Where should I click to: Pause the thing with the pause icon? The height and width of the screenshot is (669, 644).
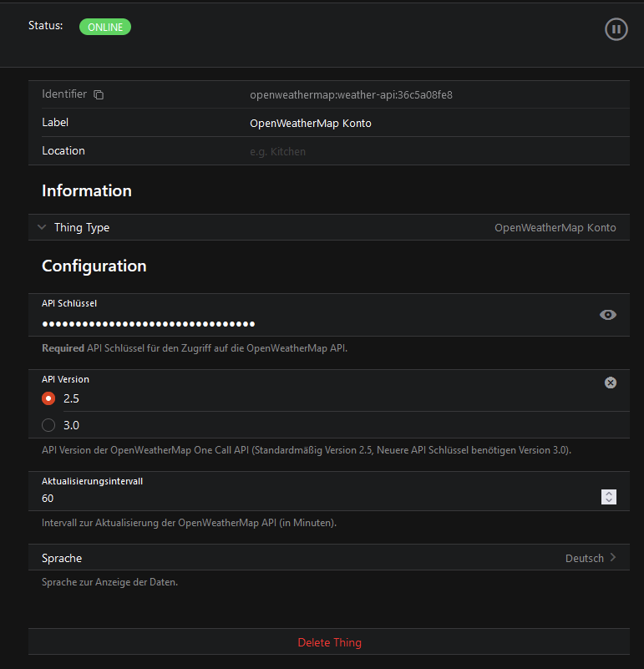tap(616, 29)
